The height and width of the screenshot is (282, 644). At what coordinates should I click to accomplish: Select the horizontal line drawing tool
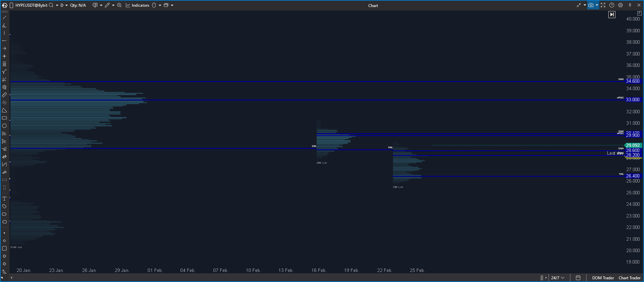coord(4,40)
